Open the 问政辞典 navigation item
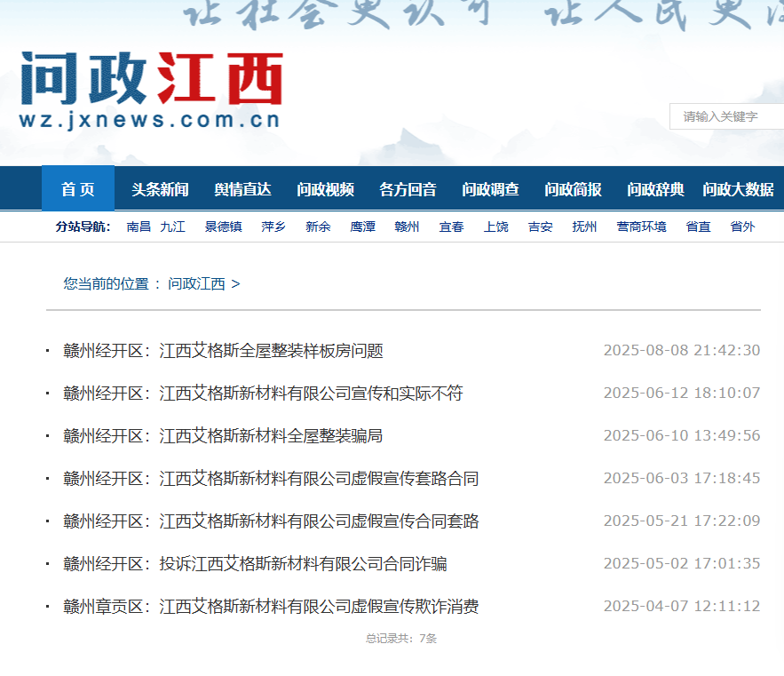The image size is (784, 676). tap(655, 189)
